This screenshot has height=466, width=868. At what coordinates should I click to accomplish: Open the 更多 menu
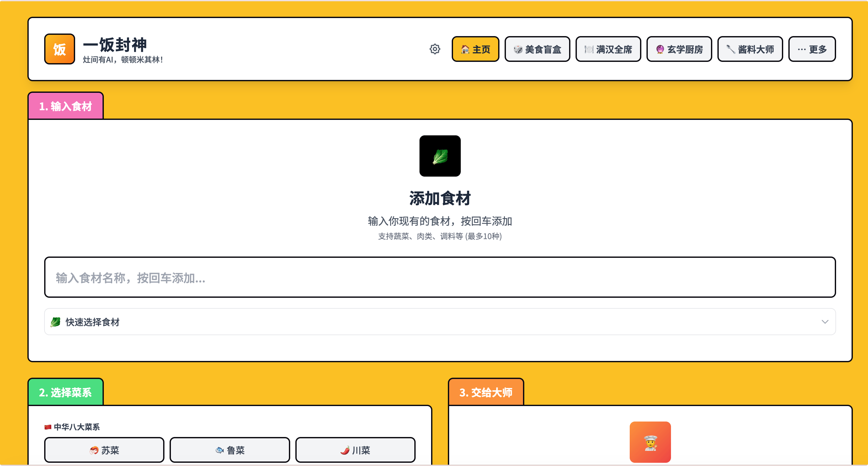pos(812,50)
